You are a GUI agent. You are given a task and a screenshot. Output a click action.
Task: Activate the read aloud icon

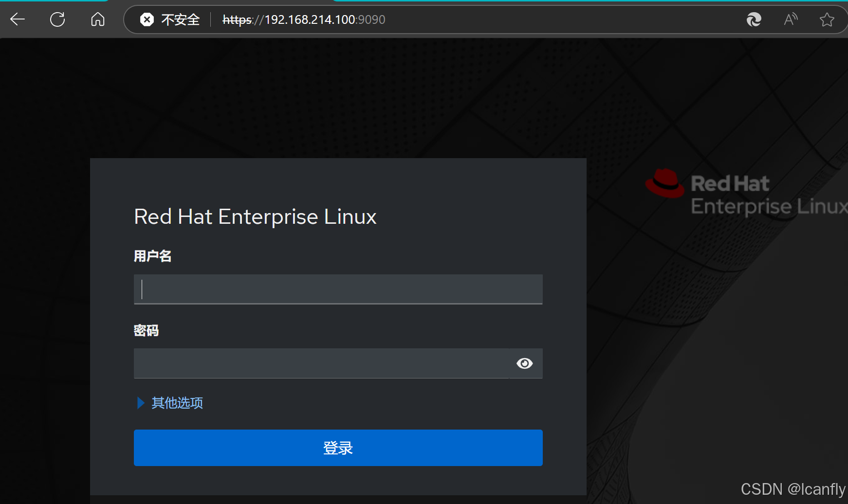791,19
